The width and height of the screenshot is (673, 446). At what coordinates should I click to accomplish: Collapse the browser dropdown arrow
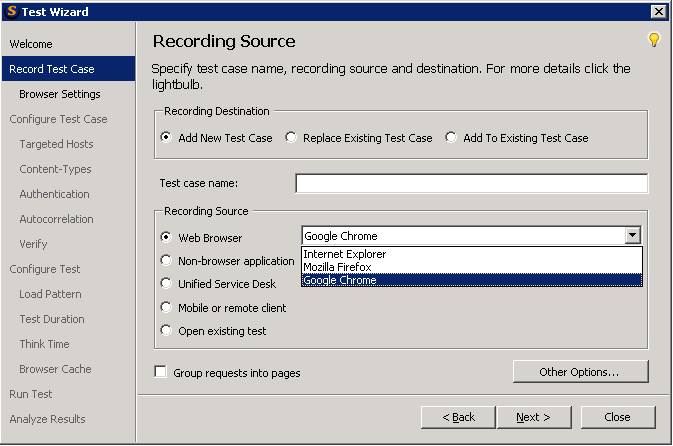(632, 236)
